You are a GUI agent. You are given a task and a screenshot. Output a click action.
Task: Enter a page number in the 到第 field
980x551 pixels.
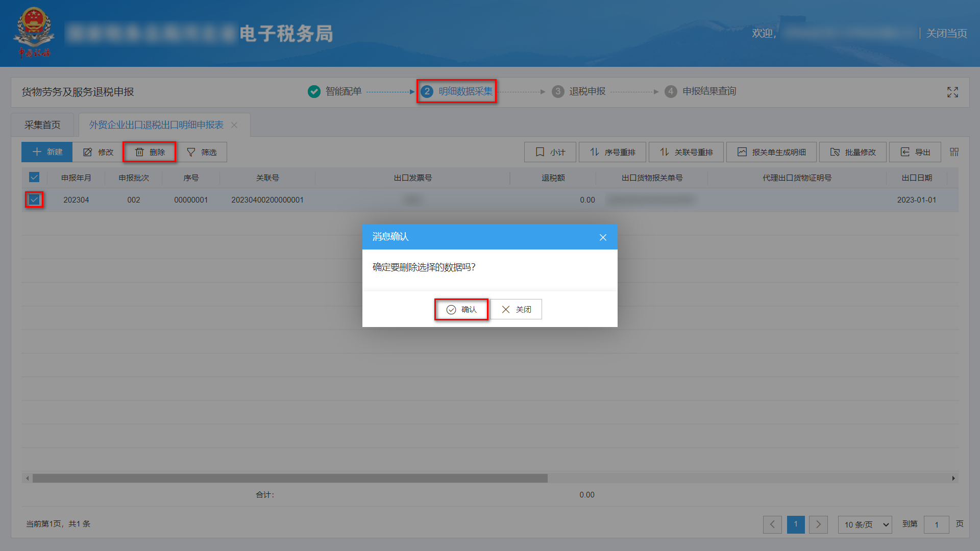tap(937, 524)
